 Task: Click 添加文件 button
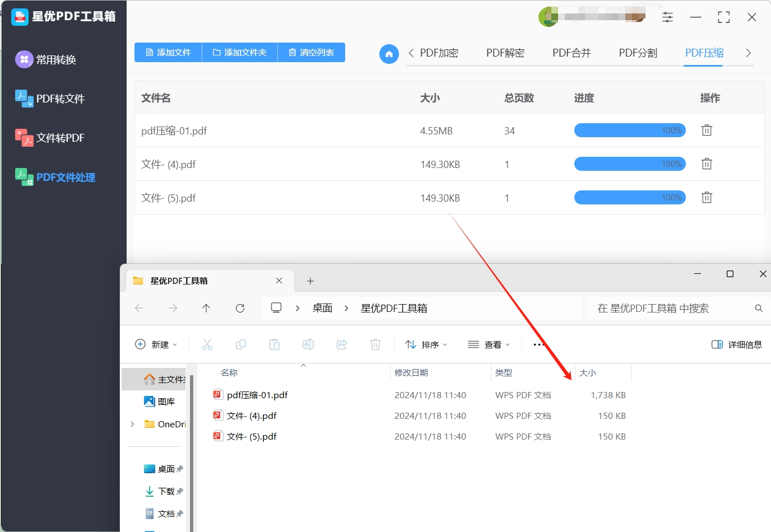pos(168,52)
